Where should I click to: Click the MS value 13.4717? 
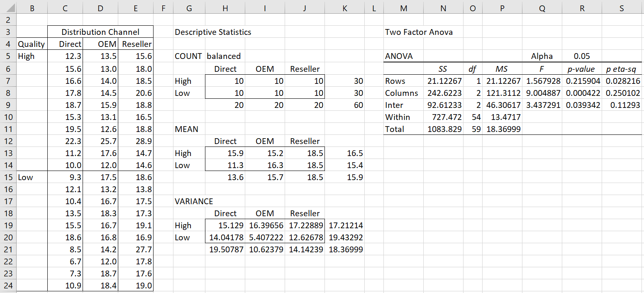[x=502, y=117]
